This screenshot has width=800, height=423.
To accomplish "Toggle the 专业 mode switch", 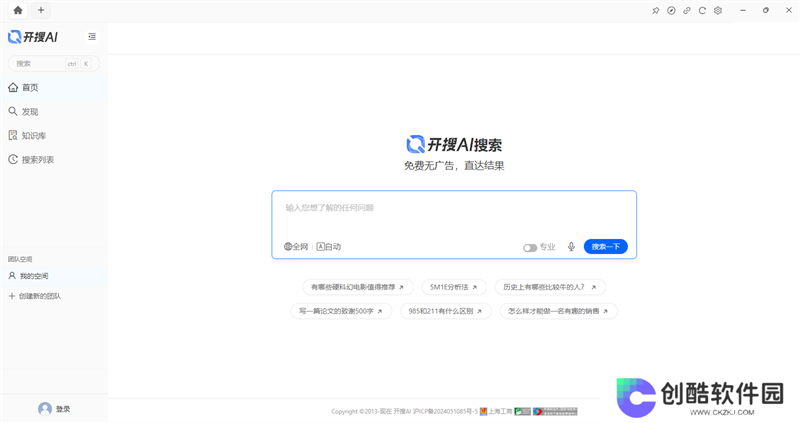I will pyautogui.click(x=530, y=247).
